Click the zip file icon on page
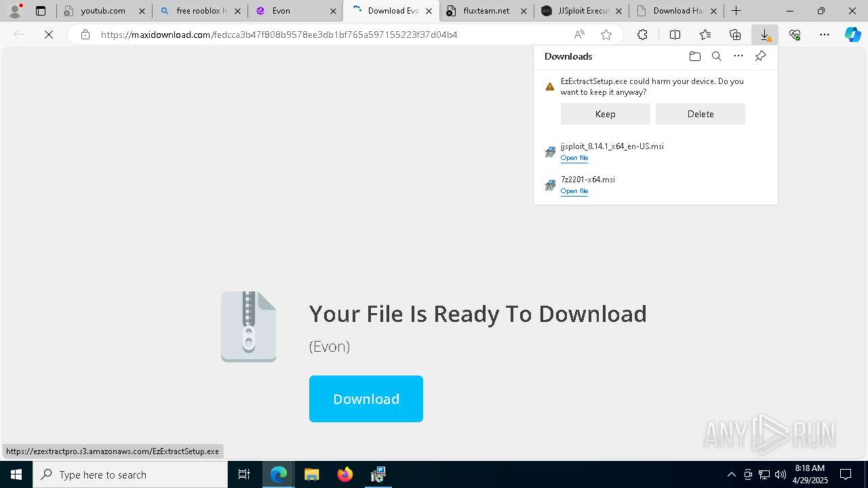 coord(249,327)
